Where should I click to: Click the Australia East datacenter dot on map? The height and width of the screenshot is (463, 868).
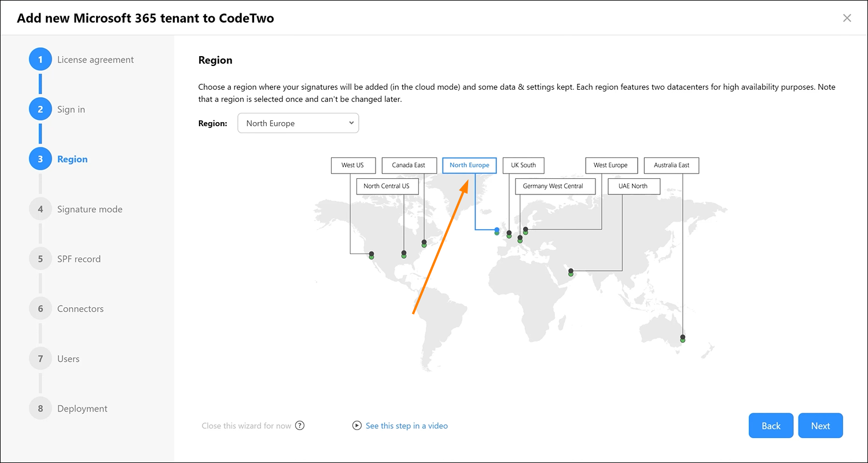(x=683, y=339)
